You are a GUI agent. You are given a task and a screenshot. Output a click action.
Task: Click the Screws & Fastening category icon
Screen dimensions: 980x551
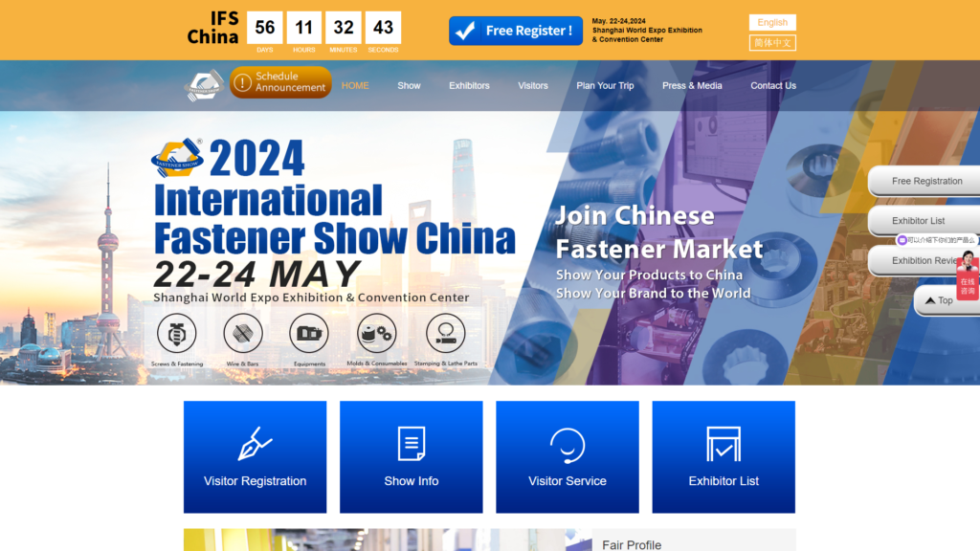click(x=177, y=333)
